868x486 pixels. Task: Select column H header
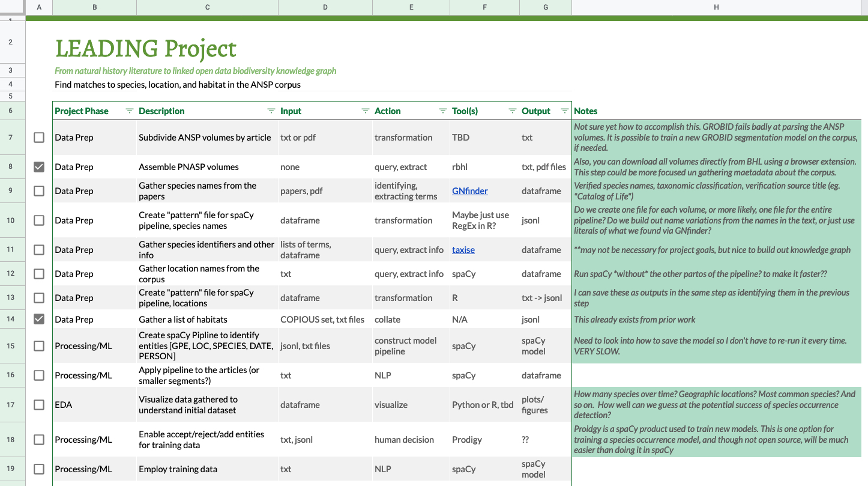717,7
